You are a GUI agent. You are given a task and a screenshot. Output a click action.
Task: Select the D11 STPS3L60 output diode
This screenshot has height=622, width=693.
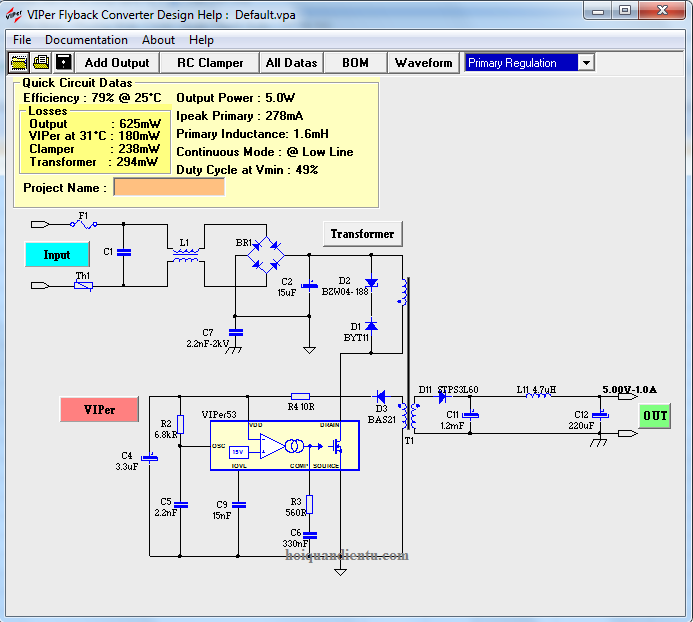point(442,397)
